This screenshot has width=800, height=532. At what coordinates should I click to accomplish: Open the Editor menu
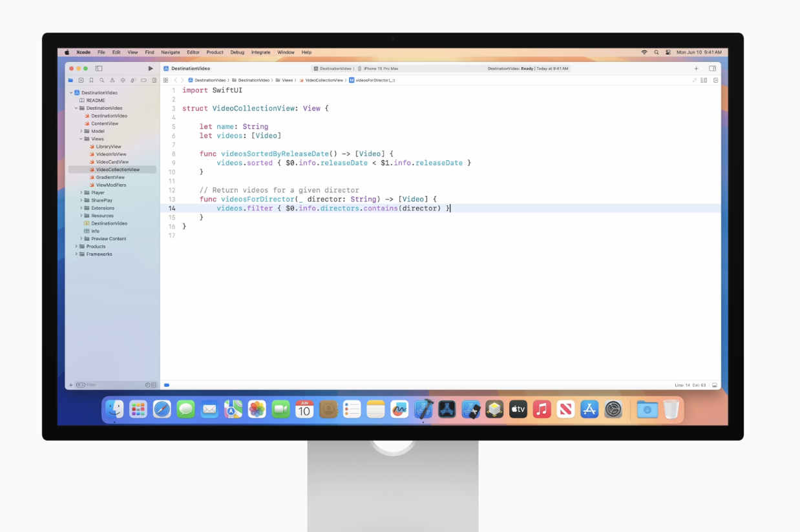193,52
